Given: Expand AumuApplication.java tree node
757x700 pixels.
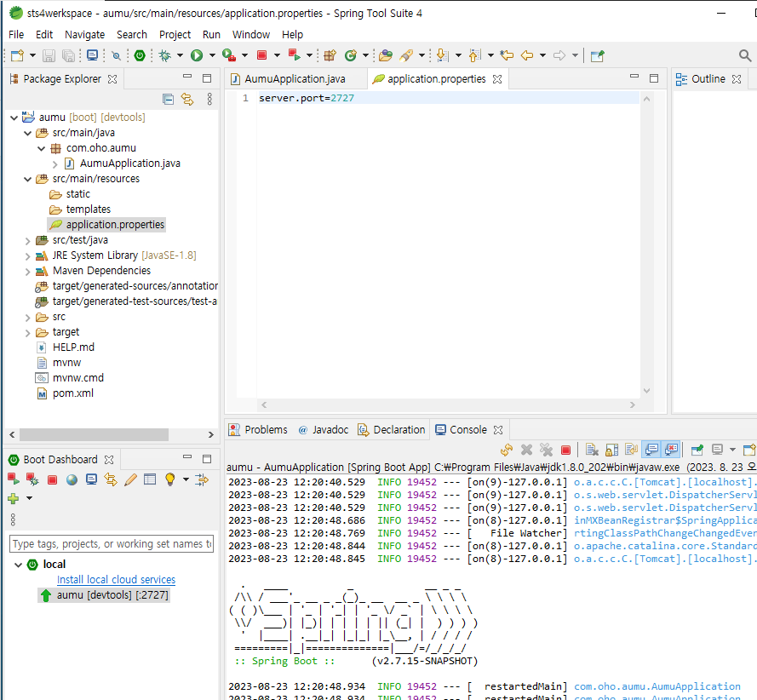Looking at the screenshot, I should [x=54, y=164].
